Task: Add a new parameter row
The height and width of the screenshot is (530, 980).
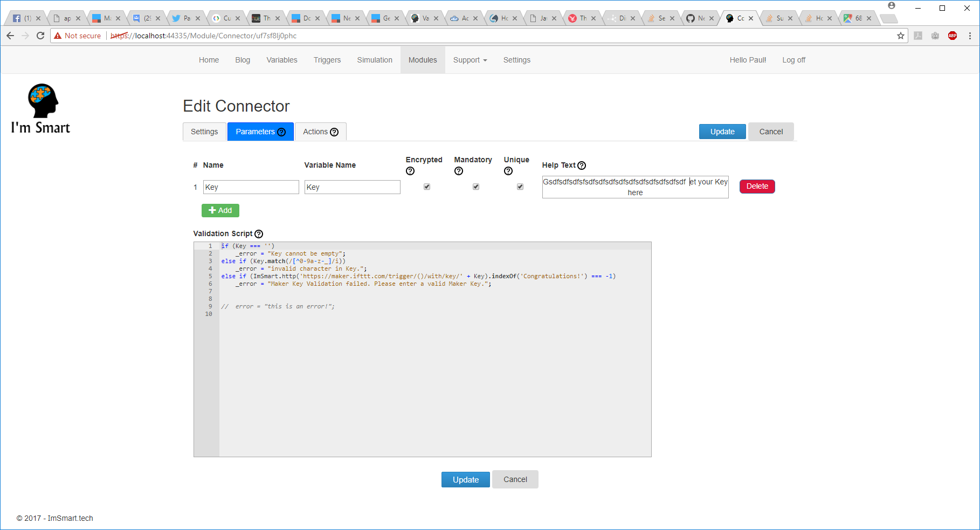Action: pos(220,210)
